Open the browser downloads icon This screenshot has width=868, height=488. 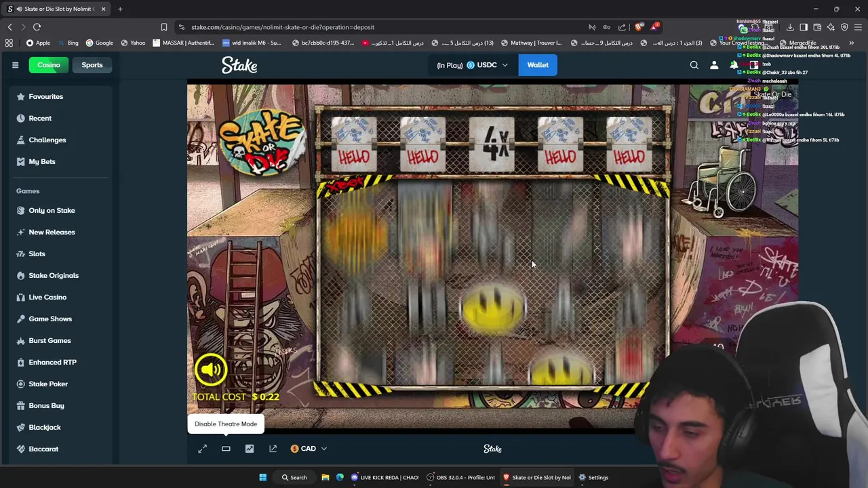[x=790, y=27]
